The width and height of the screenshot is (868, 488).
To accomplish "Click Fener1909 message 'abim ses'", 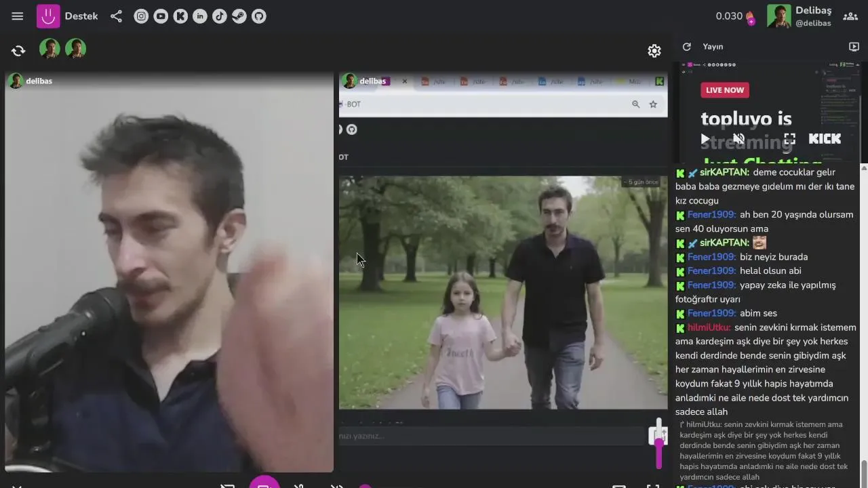I will pyautogui.click(x=758, y=313).
